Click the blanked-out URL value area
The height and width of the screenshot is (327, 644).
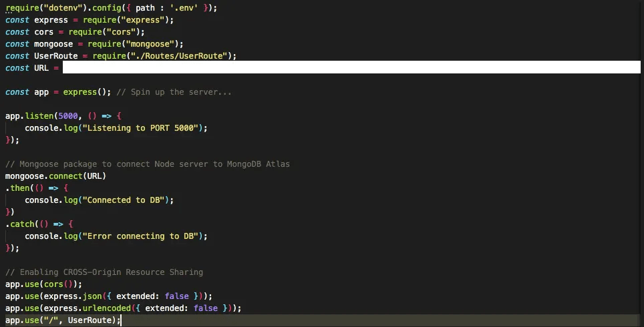[x=351, y=67]
